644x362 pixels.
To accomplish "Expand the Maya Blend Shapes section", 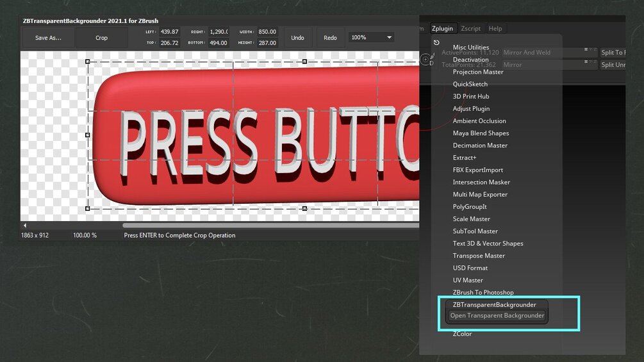I will click(481, 133).
